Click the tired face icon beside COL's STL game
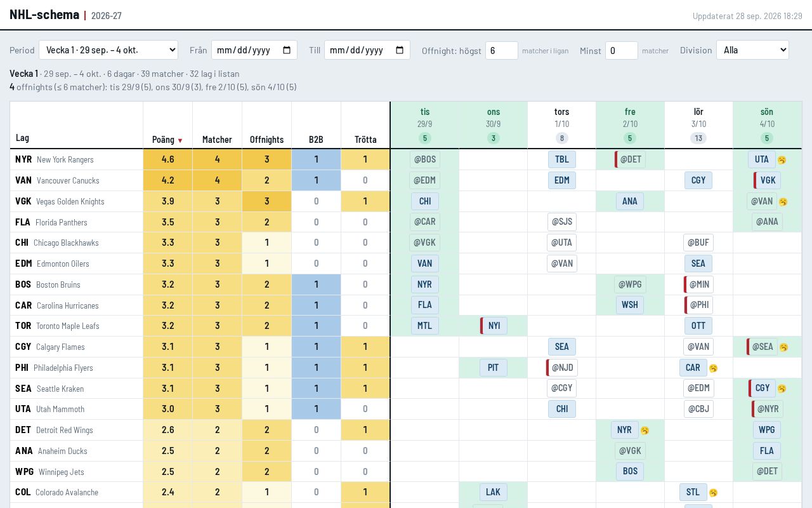The image size is (812, 508). pyautogui.click(x=713, y=493)
